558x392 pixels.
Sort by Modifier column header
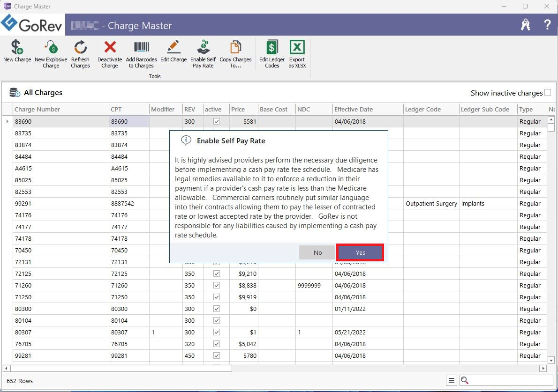click(x=166, y=109)
